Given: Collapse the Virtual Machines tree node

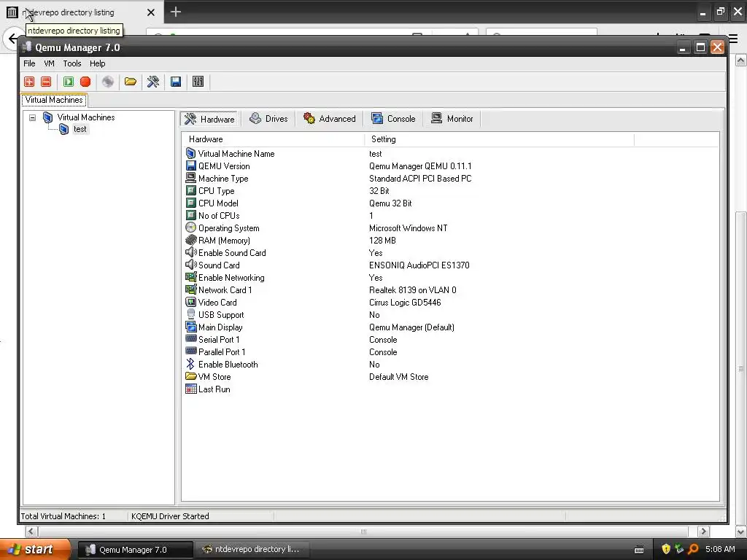Looking at the screenshot, I should pos(32,117).
